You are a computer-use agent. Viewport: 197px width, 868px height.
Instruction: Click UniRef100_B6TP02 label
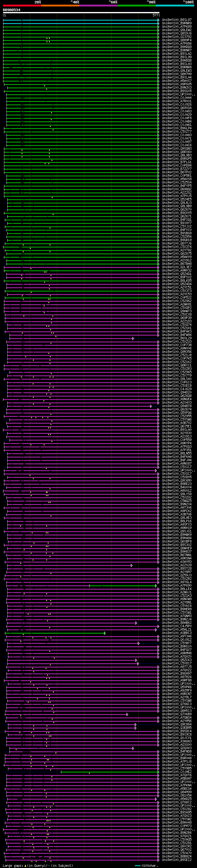(x=177, y=172)
